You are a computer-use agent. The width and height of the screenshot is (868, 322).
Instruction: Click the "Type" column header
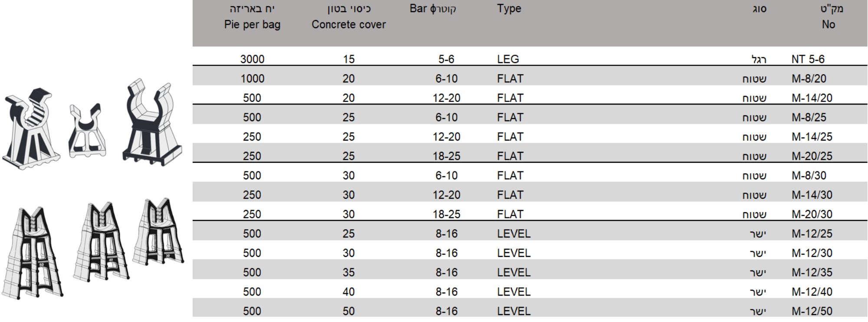[x=509, y=9]
